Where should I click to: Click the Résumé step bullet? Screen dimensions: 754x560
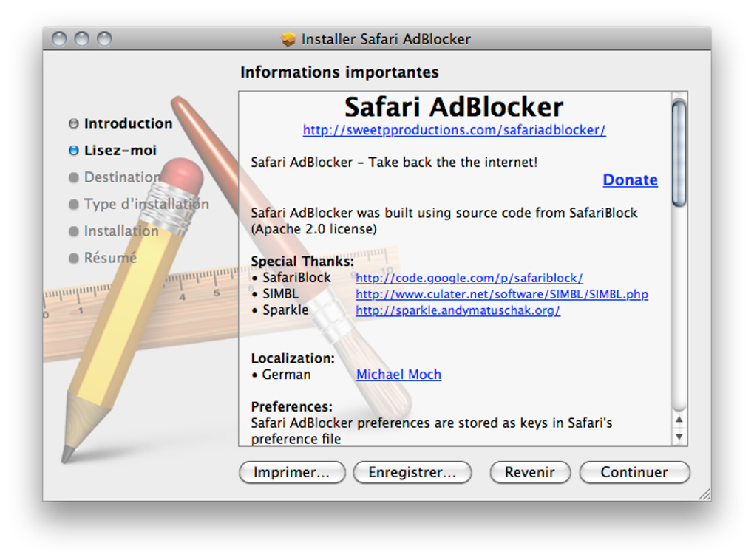[x=74, y=258]
